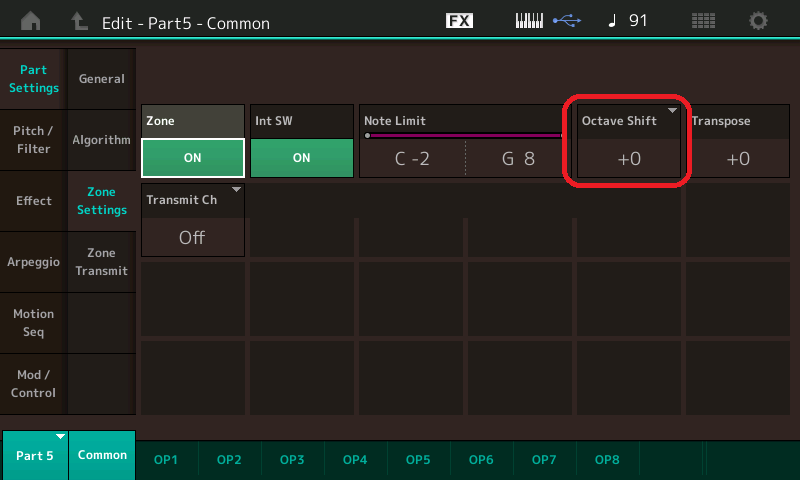Click the exit/up arrow icon
The image size is (800, 480).
(x=78, y=21)
